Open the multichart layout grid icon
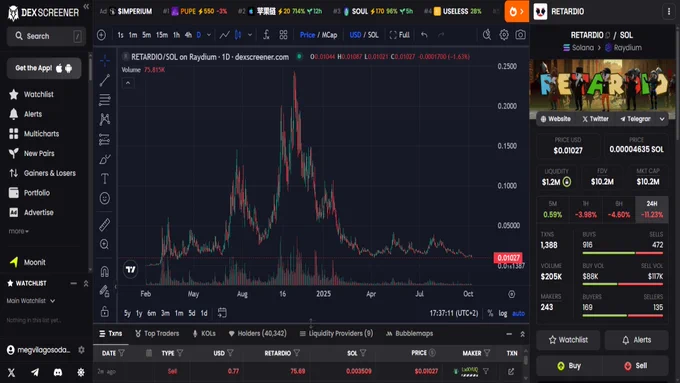The width and height of the screenshot is (680, 383). (x=283, y=35)
